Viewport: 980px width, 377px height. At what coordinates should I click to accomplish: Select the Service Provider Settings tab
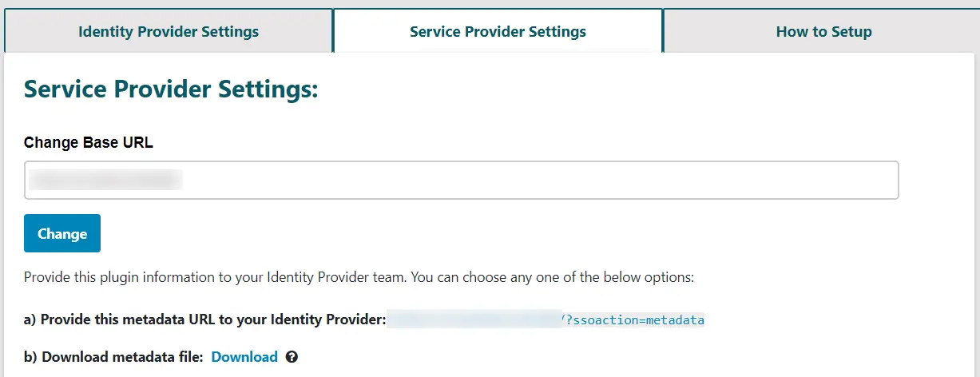click(498, 32)
